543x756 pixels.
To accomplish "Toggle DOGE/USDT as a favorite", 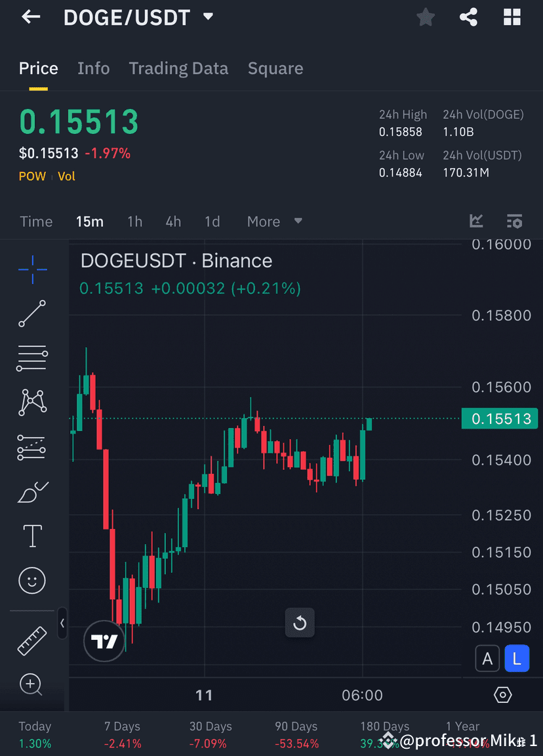I will pos(425,17).
